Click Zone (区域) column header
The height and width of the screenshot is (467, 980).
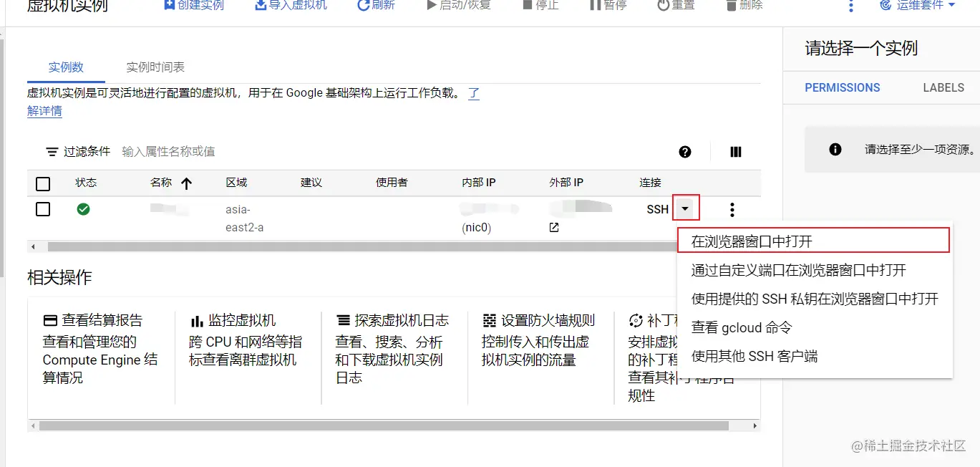click(236, 183)
